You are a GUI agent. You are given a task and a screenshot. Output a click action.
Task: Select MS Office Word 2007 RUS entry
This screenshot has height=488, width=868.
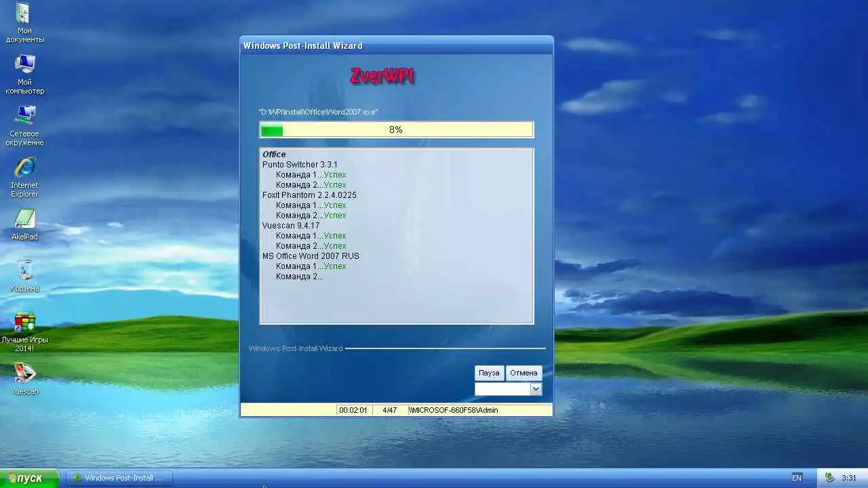point(311,256)
